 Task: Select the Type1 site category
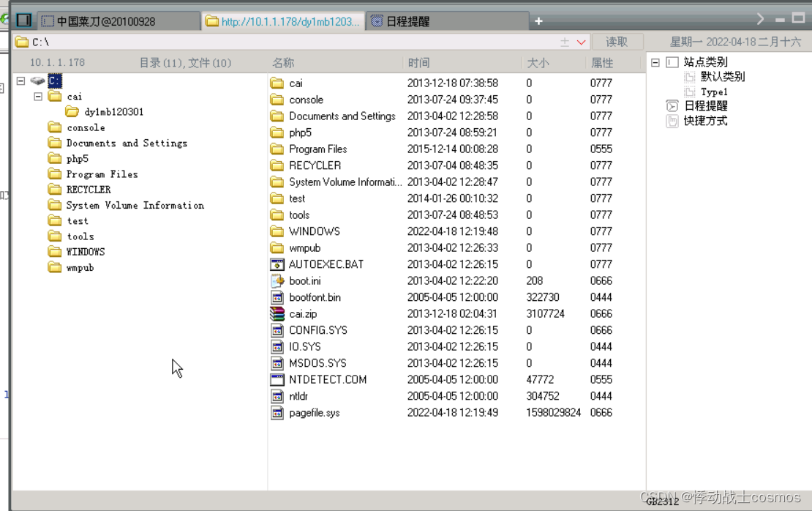tap(714, 92)
